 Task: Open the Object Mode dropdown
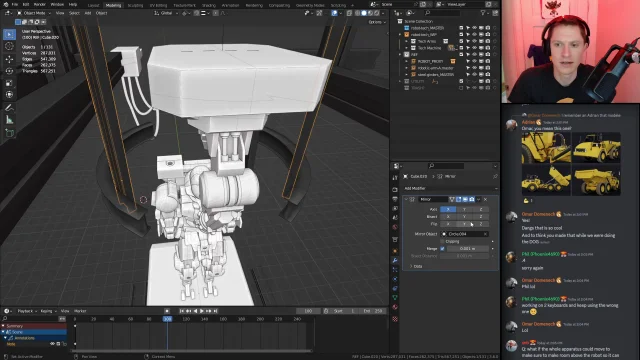coord(34,13)
